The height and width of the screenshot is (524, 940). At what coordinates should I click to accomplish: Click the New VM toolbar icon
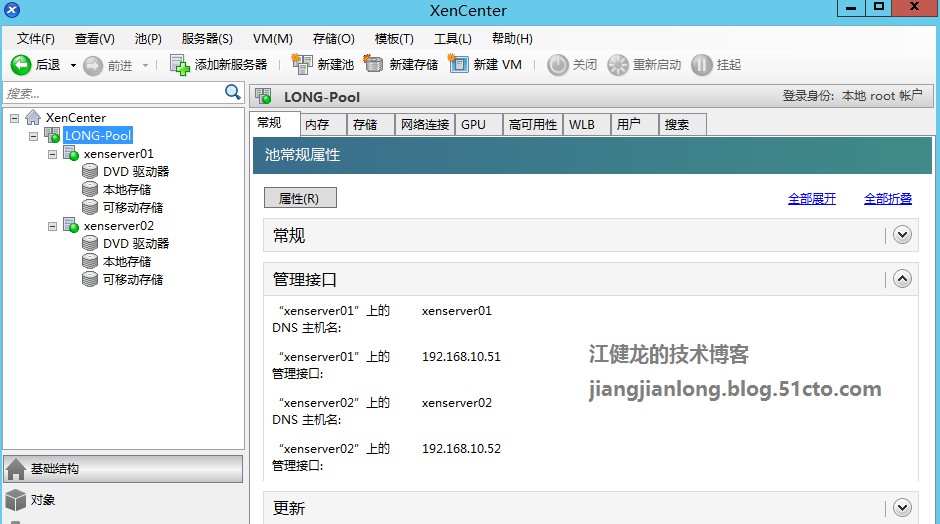457,64
